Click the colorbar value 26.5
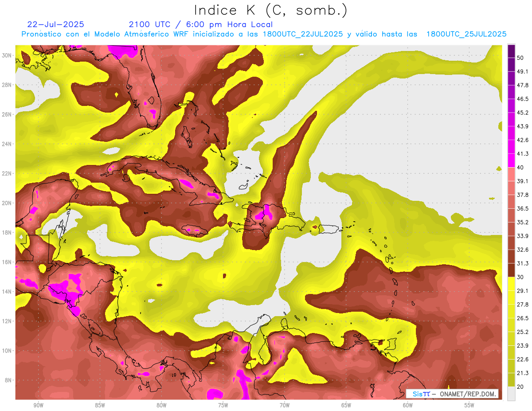Screen dimensions: 532x411 point(523,318)
